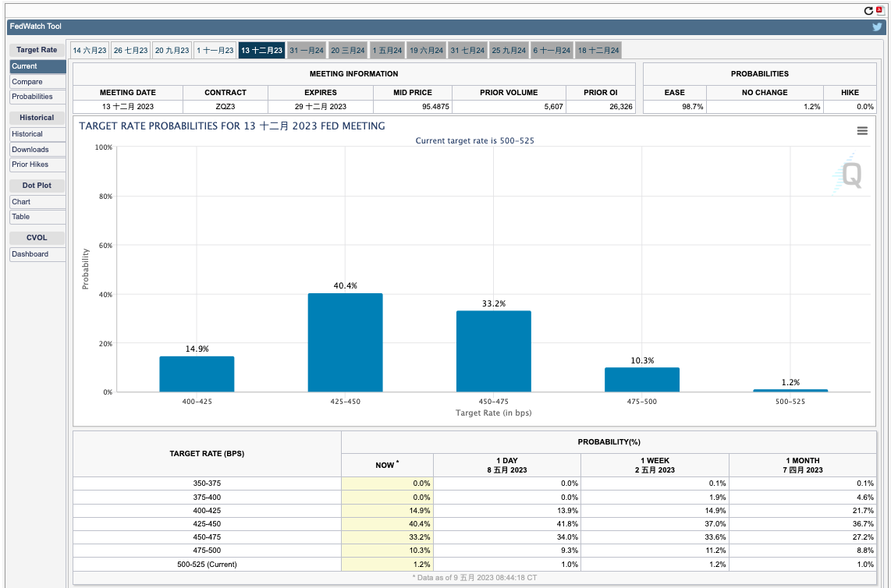Click the 450-475 bar in chart
Screen dimensions: 891x588
click(493, 351)
